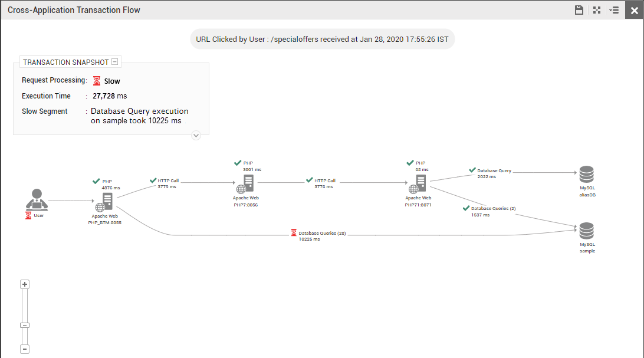644x358 pixels.
Task: Click the HTTP Call 3779 ms label
Action: [168, 183]
